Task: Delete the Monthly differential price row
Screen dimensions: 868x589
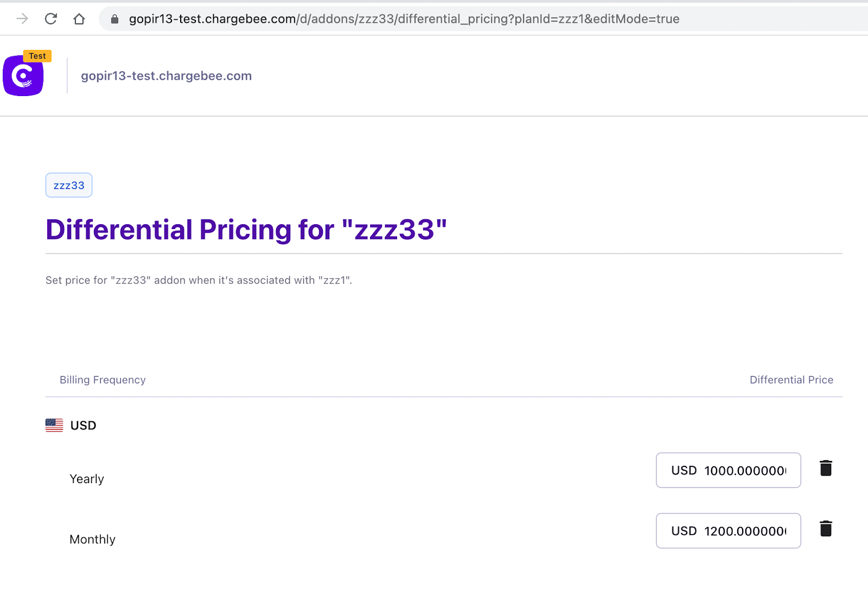Action: coord(826,529)
